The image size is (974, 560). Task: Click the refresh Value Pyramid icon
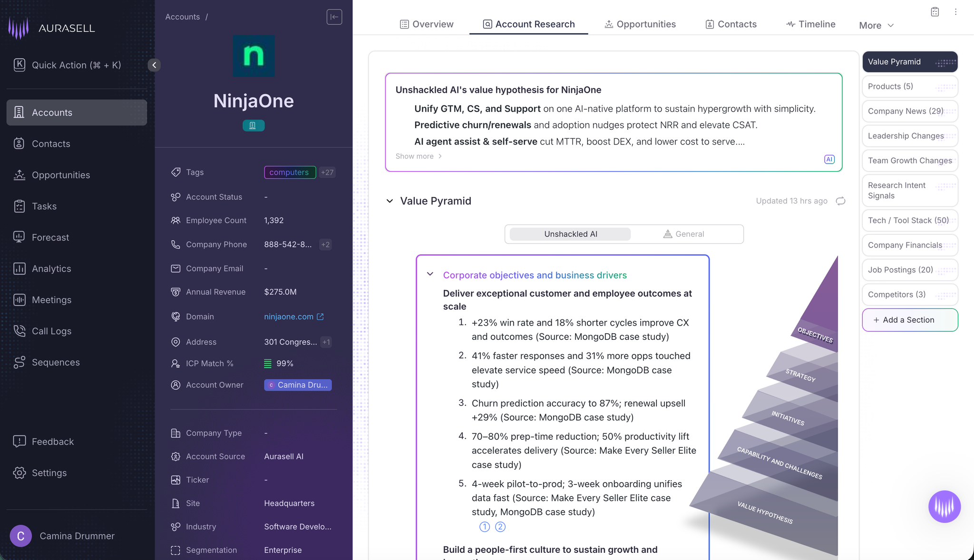pos(840,201)
